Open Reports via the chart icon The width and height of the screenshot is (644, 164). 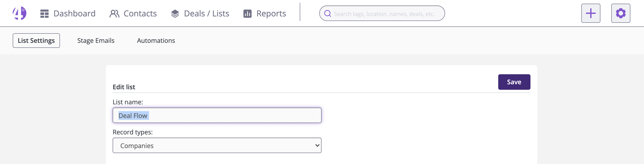[247, 13]
